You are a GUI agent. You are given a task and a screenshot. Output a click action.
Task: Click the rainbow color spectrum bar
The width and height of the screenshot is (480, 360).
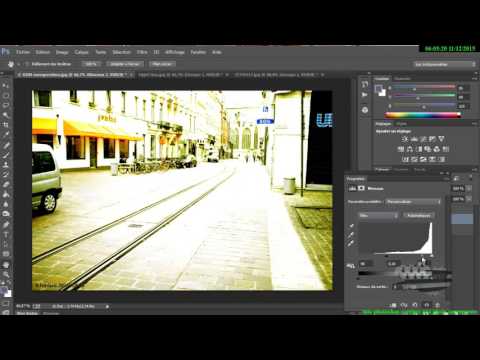[x=423, y=115]
